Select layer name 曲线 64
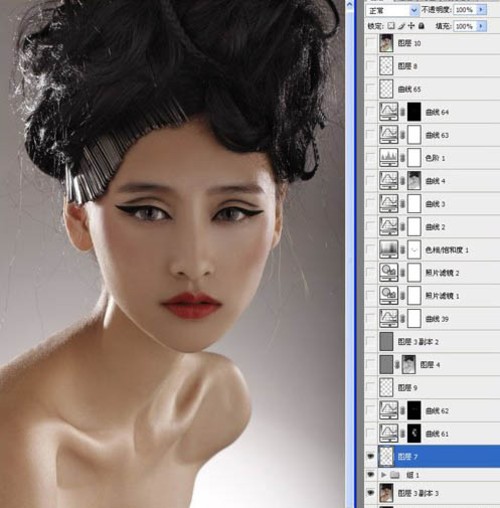The image size is (500, 508). coord(437,112)
